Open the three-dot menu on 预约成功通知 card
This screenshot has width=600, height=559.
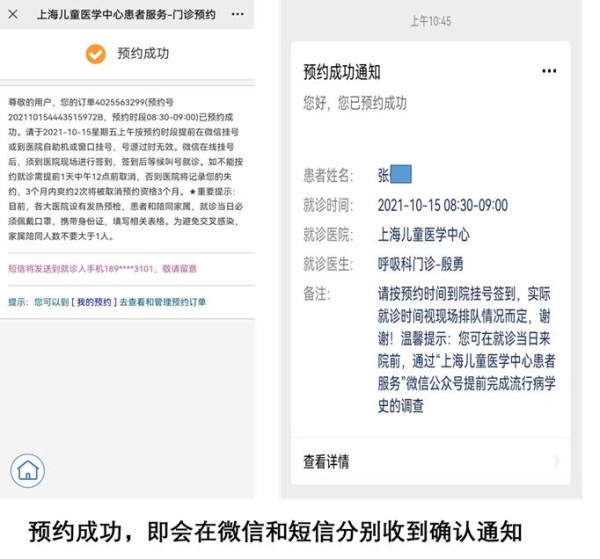pyautogui.click(x=549, y=71)
